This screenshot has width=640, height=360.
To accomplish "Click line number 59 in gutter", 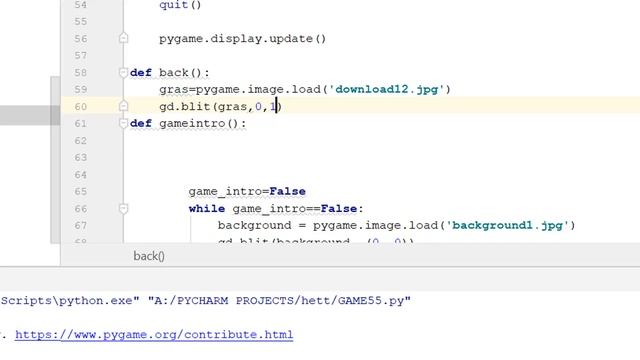I will (80, 89).
